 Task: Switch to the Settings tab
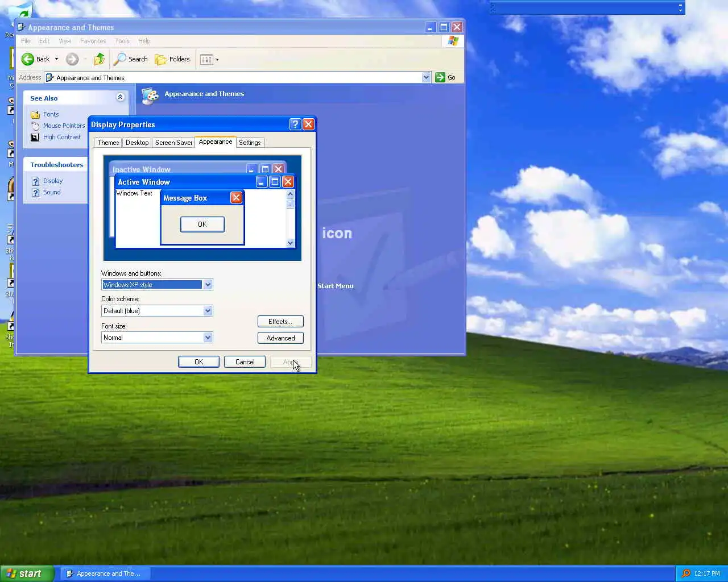[x=250, y=143]
